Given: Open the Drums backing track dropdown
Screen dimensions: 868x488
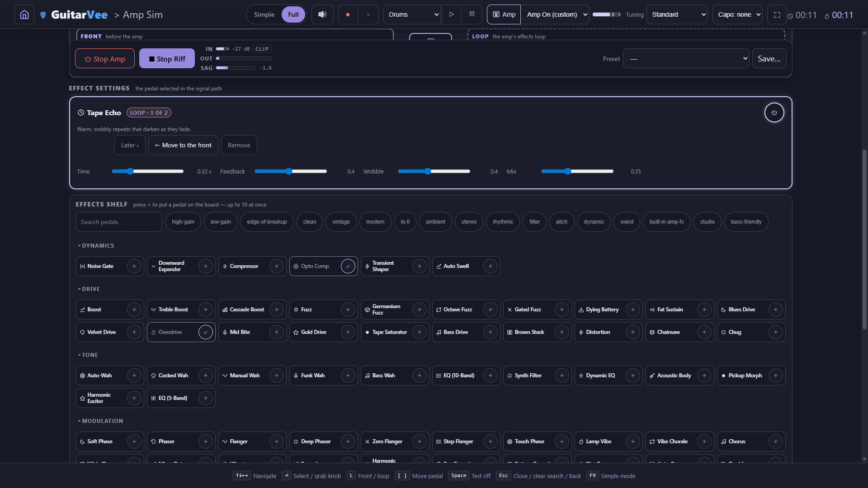Looking at the screenshot, I should [x=412, y=14].
